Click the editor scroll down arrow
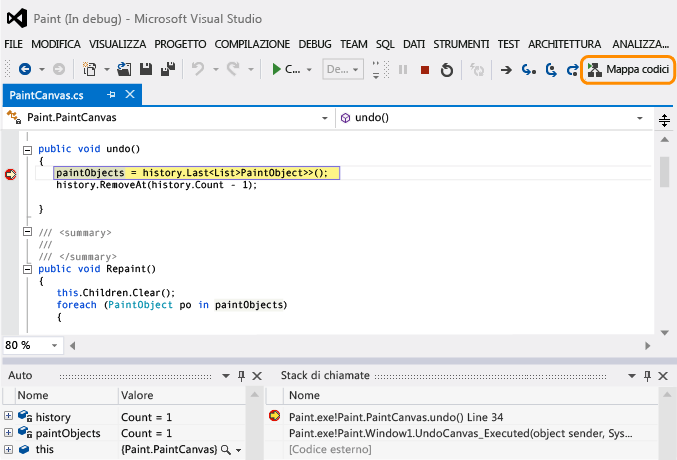677x460 pixels. [665, 333]
